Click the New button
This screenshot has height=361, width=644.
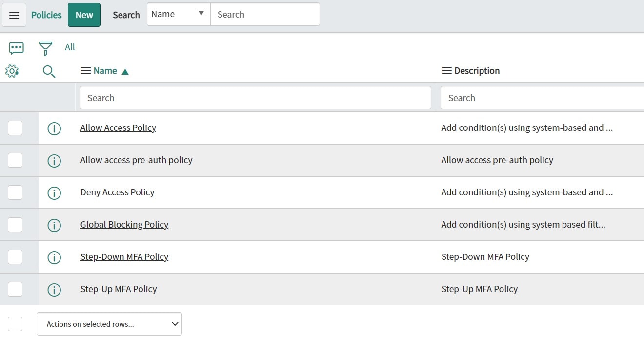(84, 15)
